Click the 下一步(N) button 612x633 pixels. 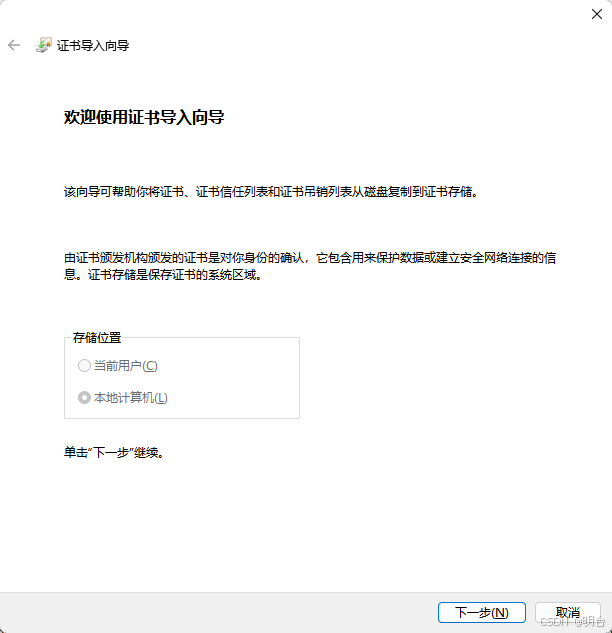[x=482, y=612]
